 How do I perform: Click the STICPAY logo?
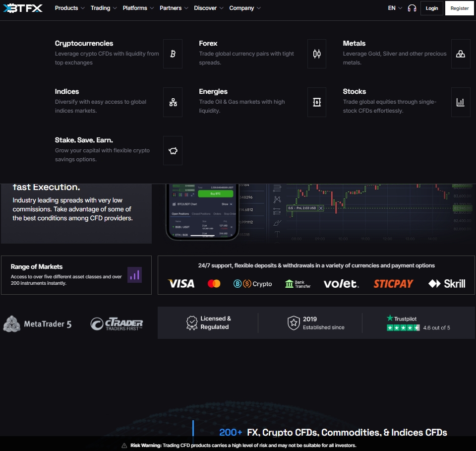coord(393,284)
